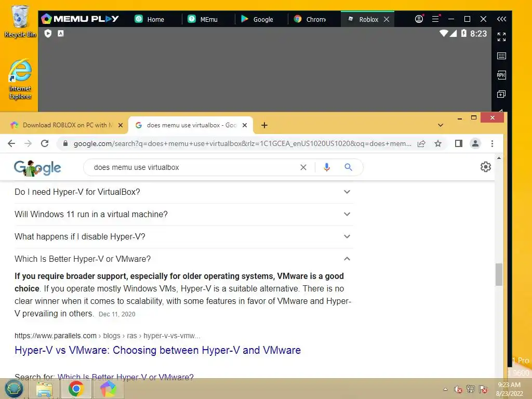This screenshot has height=399, width=532.
Task: Click MEmu Play icon on taskbar
Action: pyautogui.click(x=108, y=389)
